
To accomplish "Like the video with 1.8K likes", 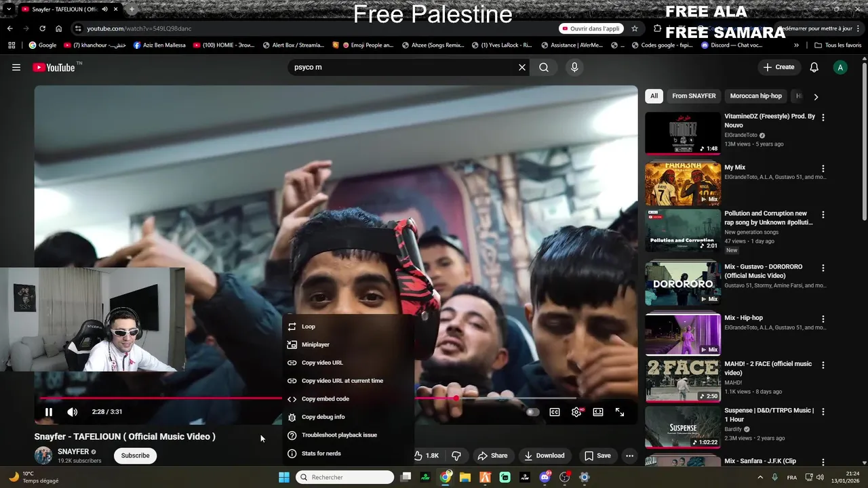I will [427, 455].
